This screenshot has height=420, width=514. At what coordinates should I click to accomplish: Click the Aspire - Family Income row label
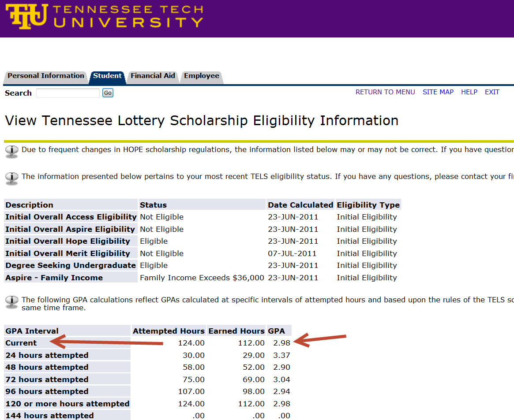[x=54, y=278]
